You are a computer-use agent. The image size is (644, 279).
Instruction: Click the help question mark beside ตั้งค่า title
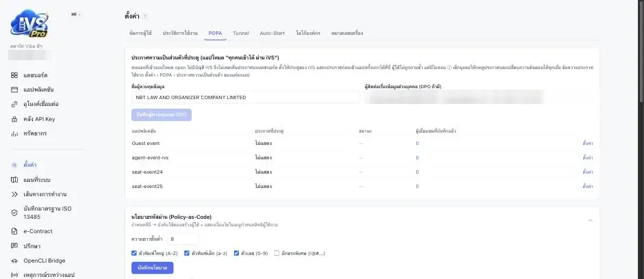click(145, 16)
